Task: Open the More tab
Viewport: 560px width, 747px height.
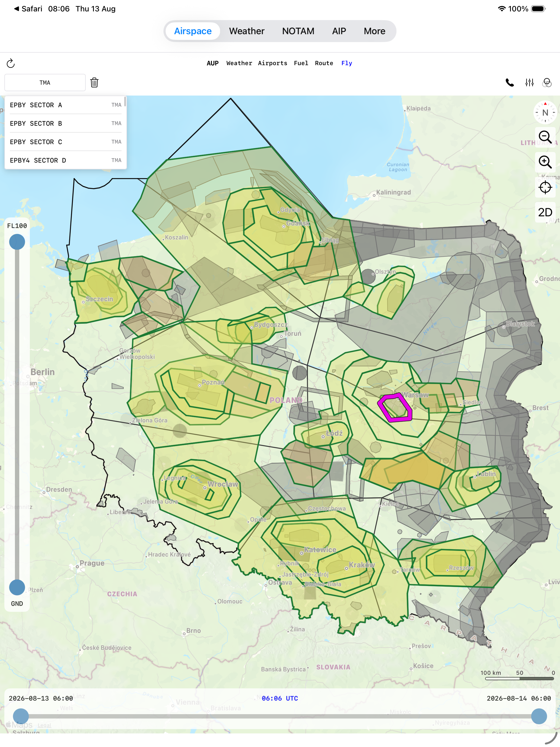Action: (x=374, y=31)
